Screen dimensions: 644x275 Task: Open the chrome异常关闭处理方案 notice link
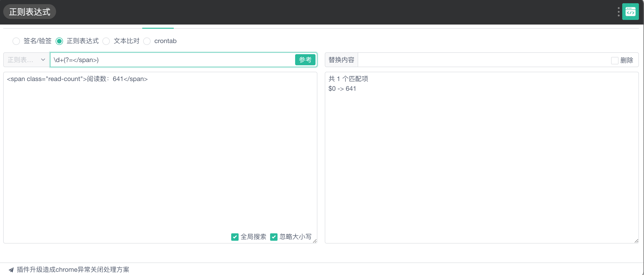coord(73,269)
